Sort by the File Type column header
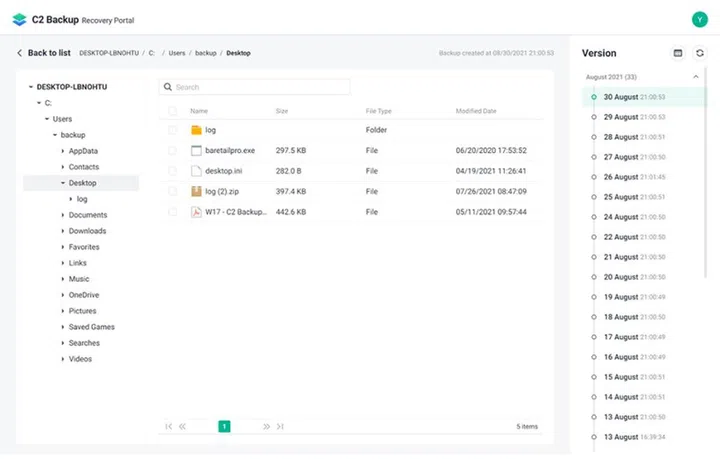Viewport: 720px width, 459px height. coord(378,111)
